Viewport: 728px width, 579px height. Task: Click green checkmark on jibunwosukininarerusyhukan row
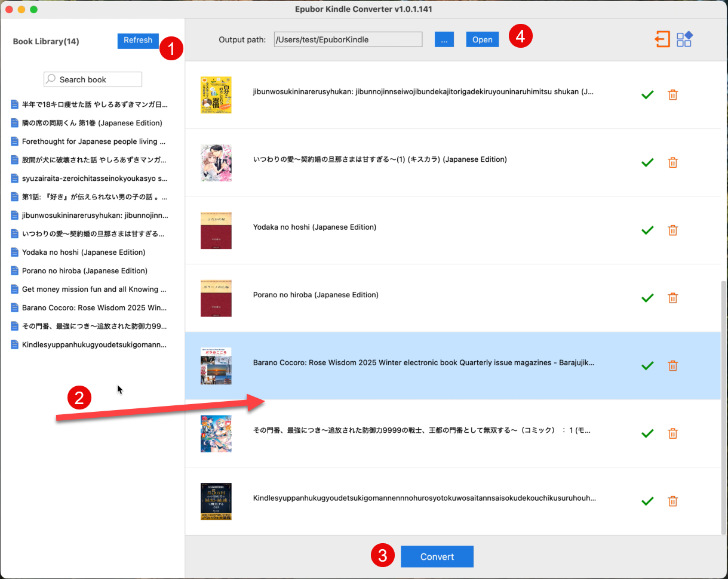tap(647, 95)
